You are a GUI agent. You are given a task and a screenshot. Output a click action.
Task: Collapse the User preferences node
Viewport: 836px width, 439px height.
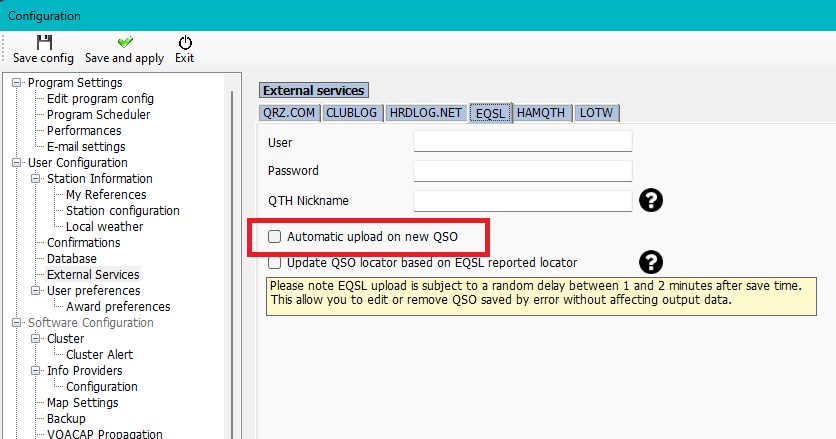(x=36, y=291)
